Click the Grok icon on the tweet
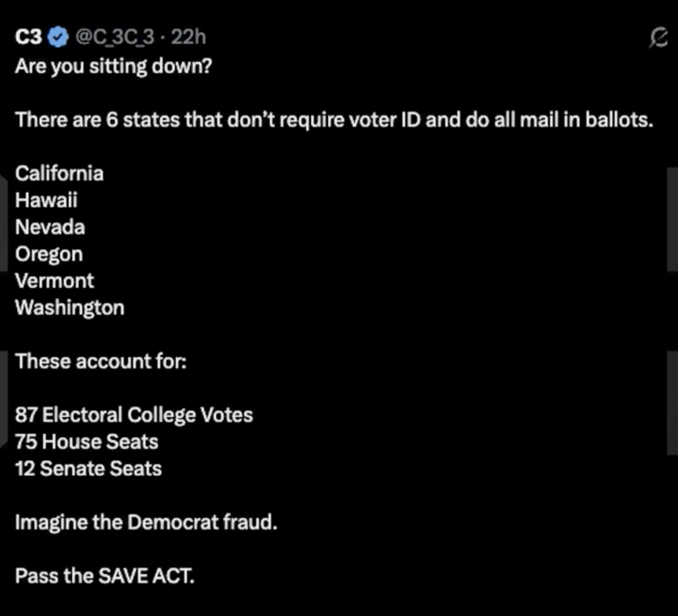678x616 pixels. 659,37
